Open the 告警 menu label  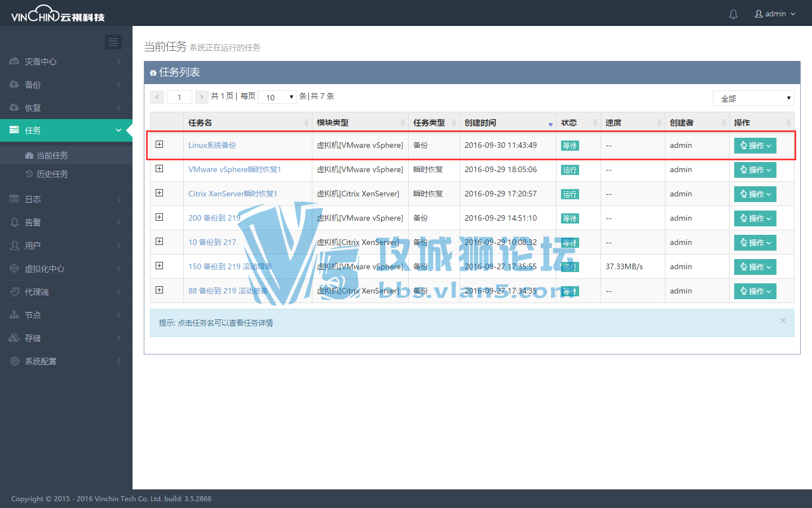point(33,222)
